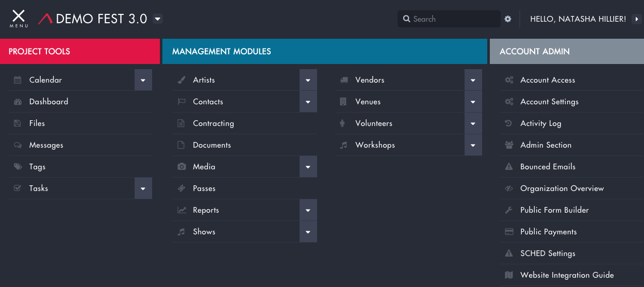The height and width of the screenshot is (287, 644).
Task: Click into the Search field
Action: point(454,19)
